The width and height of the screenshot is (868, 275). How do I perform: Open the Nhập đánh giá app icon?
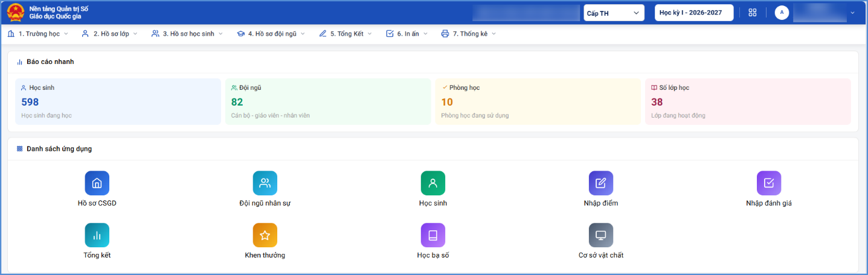pyautogui.click(x=769, y=183)
